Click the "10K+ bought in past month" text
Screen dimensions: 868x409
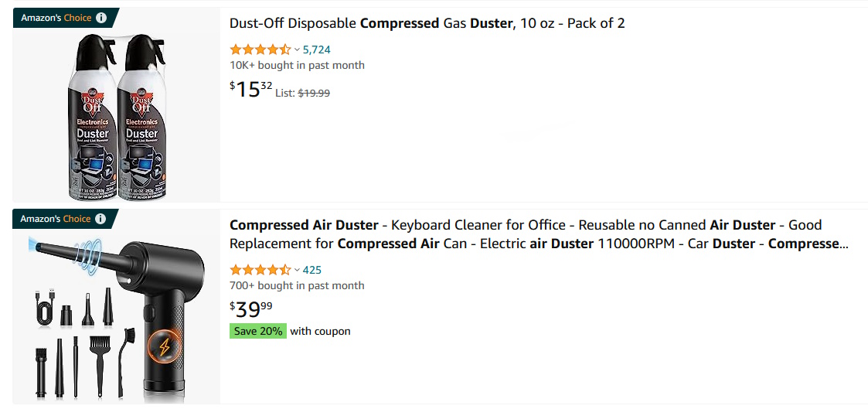tap(297, 65)
